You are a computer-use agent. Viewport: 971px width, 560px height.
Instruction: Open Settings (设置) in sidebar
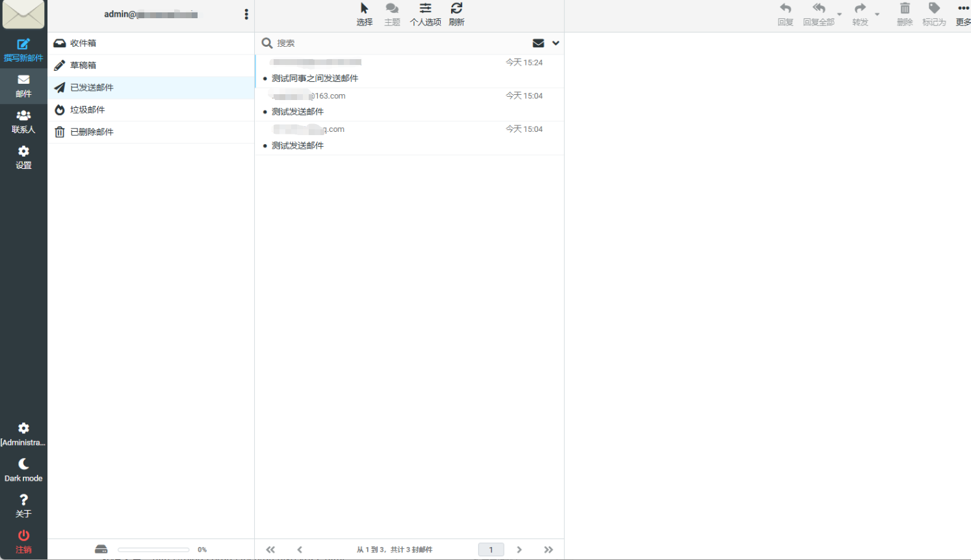coord(23,157)
